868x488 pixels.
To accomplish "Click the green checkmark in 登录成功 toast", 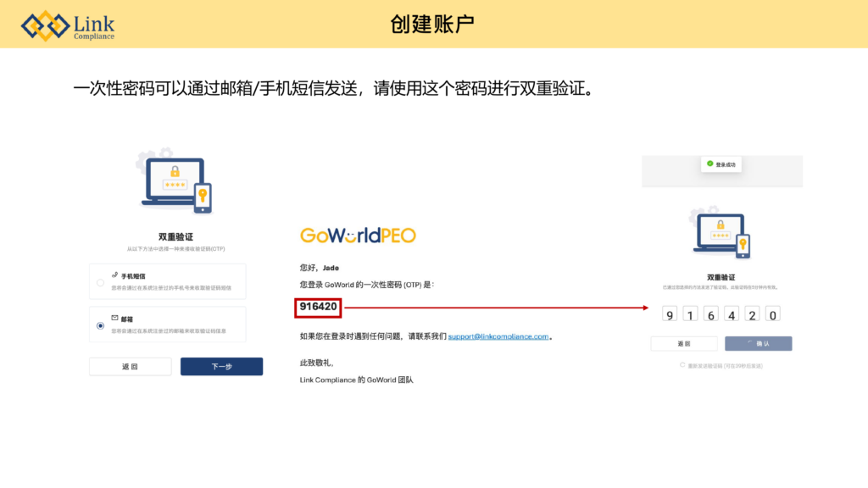I will click(709, 164).
